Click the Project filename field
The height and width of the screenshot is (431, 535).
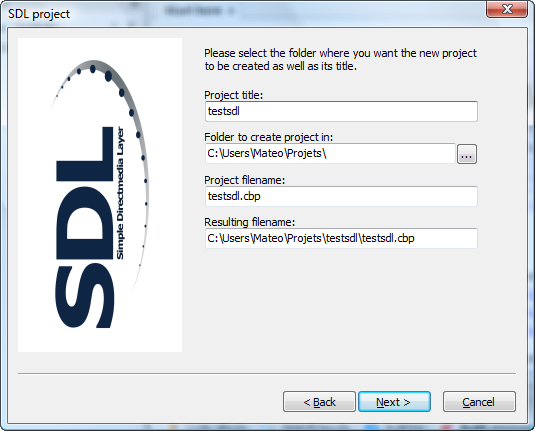click(x=341, y=196)
